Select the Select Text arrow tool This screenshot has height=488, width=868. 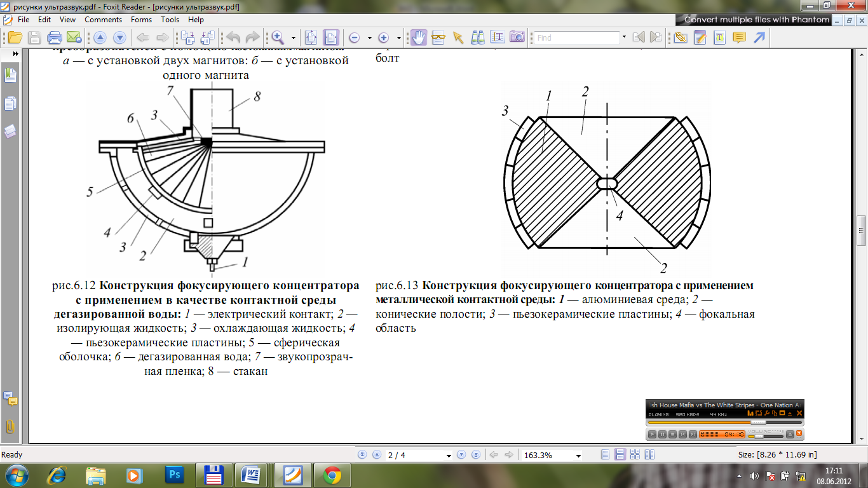(x=458, y=37)
